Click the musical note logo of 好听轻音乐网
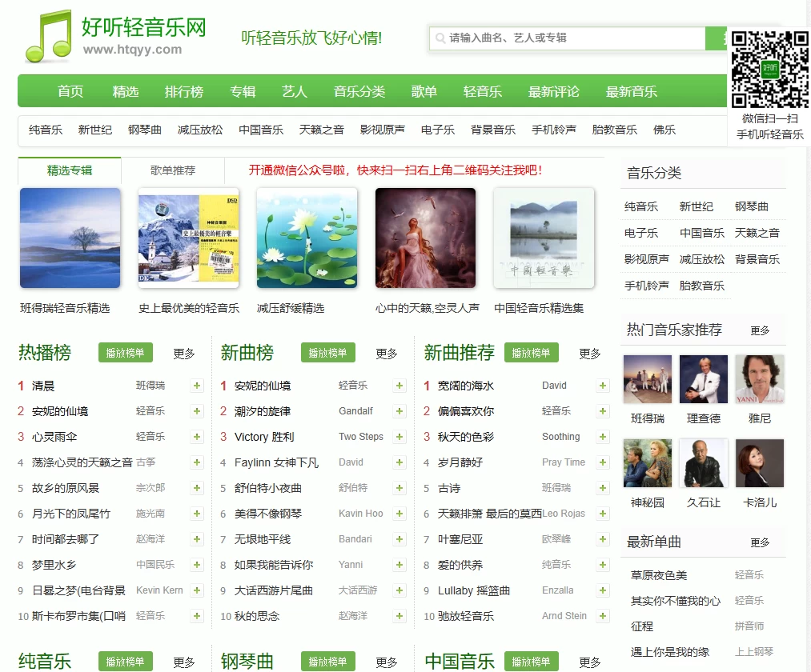The image size is (811, 672). tap(44, 36)
